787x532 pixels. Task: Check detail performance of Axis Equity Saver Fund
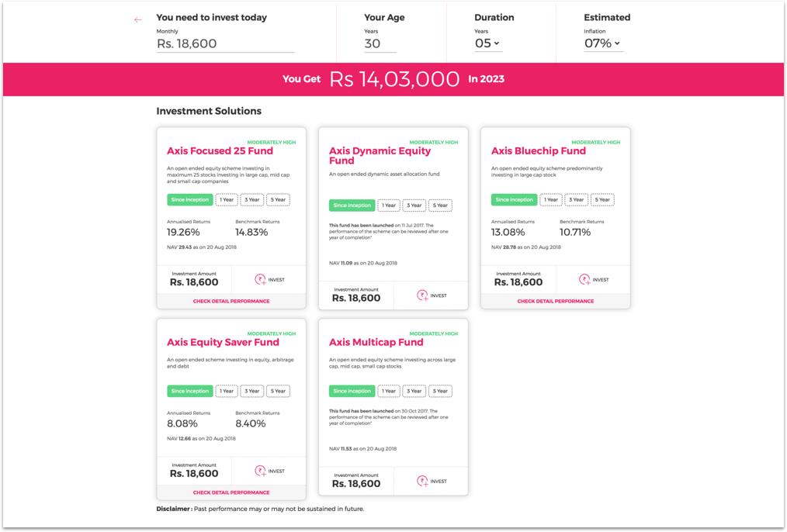click(231, 492)
